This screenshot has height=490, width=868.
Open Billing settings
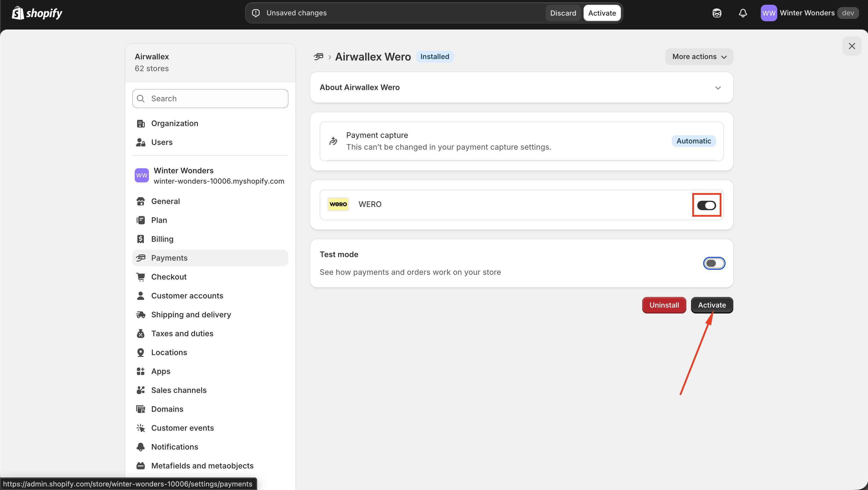210,239
